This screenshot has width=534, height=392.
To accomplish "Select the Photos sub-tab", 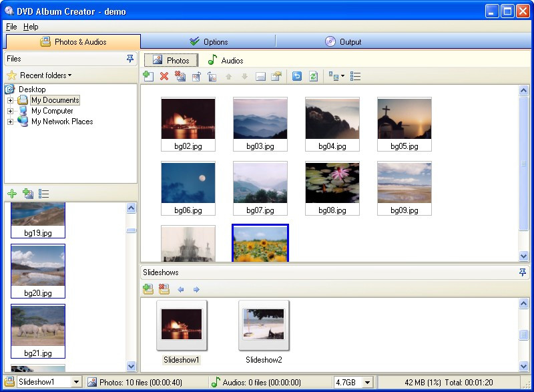I will point(171,60).
